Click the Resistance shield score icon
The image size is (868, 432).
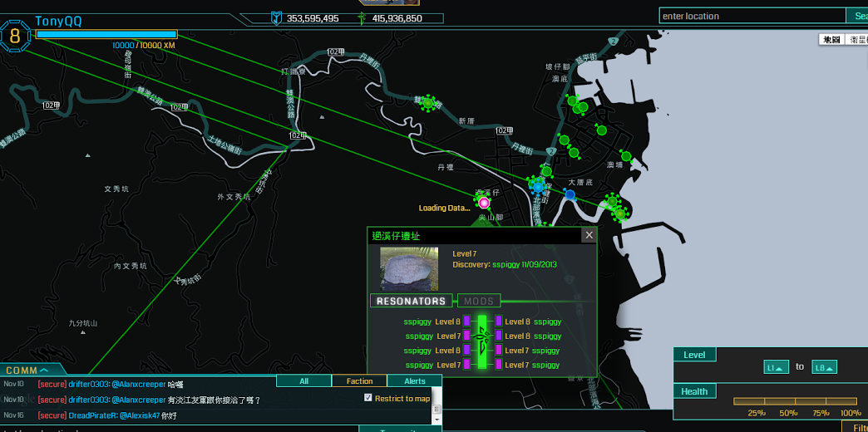coord(276,18)
